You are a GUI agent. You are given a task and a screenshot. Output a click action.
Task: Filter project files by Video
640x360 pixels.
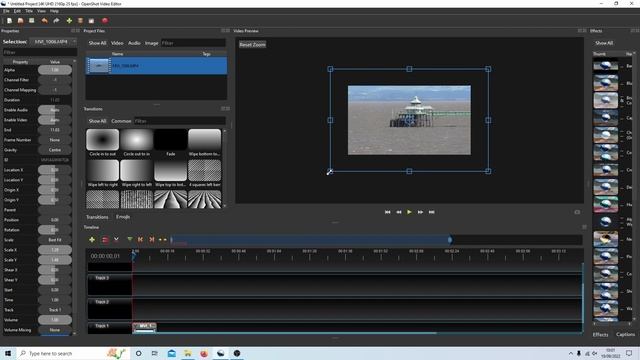pyautogui.click(x=117, y=43)
